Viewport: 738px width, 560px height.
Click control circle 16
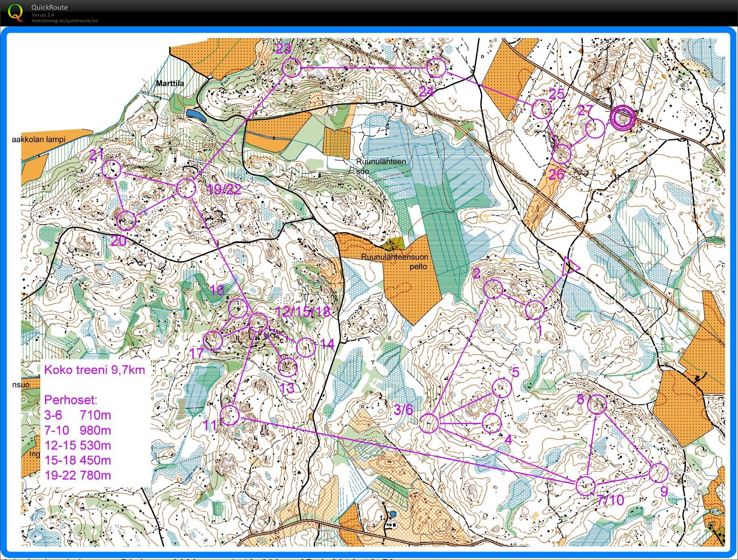(x=238, y=309)
